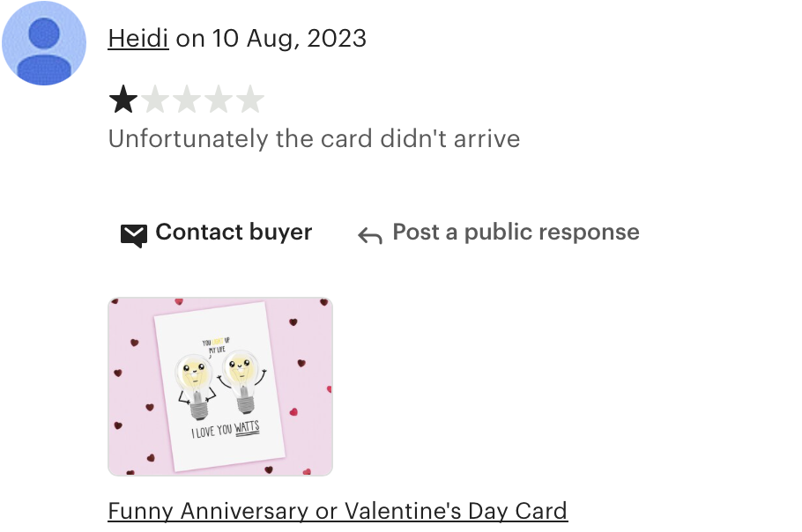Screen dimensions: 802x532
Task: Click the second empty rating star
Action: click(x=155, y=100)
